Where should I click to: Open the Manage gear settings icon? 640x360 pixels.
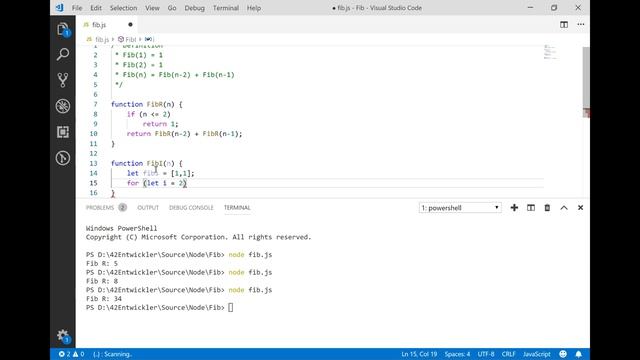pyautogui.click(x=62, y=336)
